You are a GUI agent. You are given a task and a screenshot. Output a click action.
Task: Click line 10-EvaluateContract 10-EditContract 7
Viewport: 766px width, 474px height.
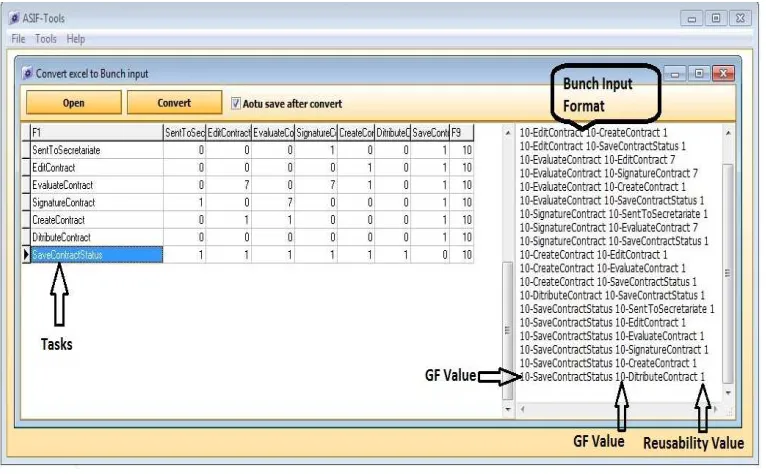coord(597,160)
